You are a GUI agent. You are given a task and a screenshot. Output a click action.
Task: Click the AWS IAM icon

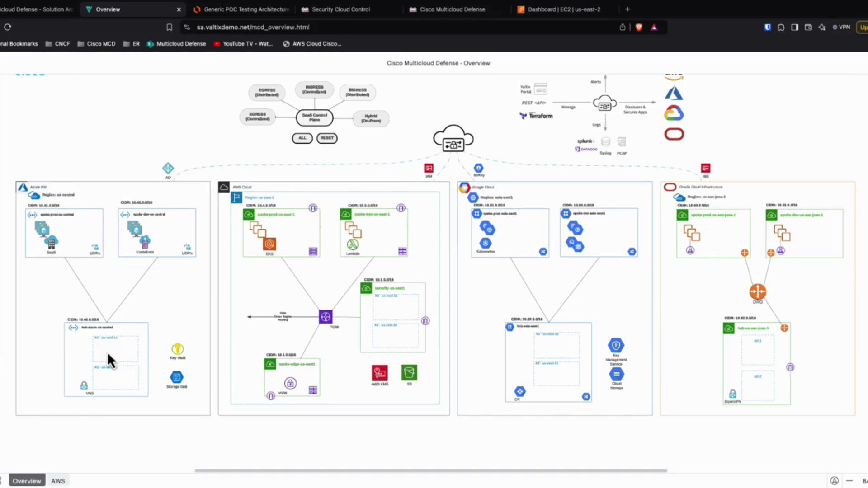click(x=429, y=169)
